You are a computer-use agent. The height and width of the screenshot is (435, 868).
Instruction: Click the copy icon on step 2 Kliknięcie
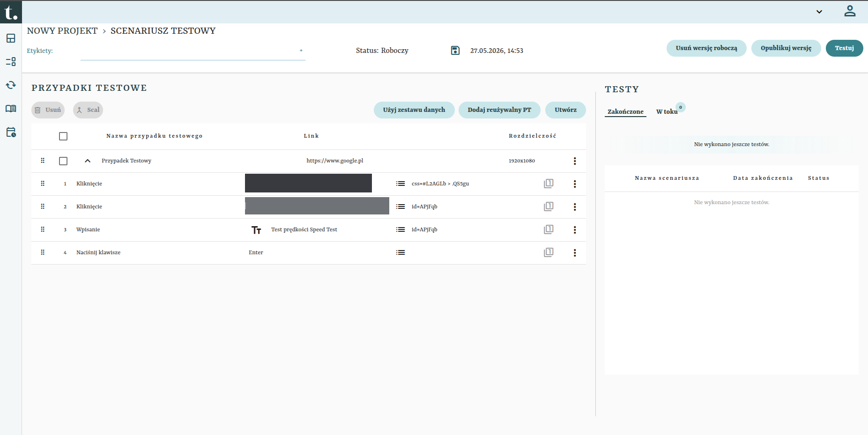[549, 206]
